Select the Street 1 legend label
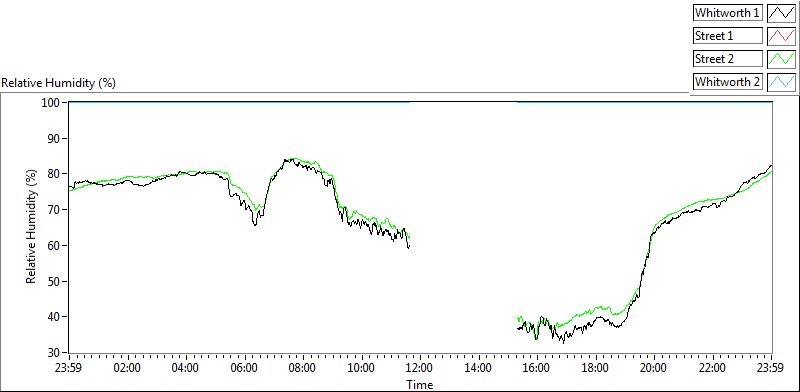800x392 pixels. pos(728,36)
